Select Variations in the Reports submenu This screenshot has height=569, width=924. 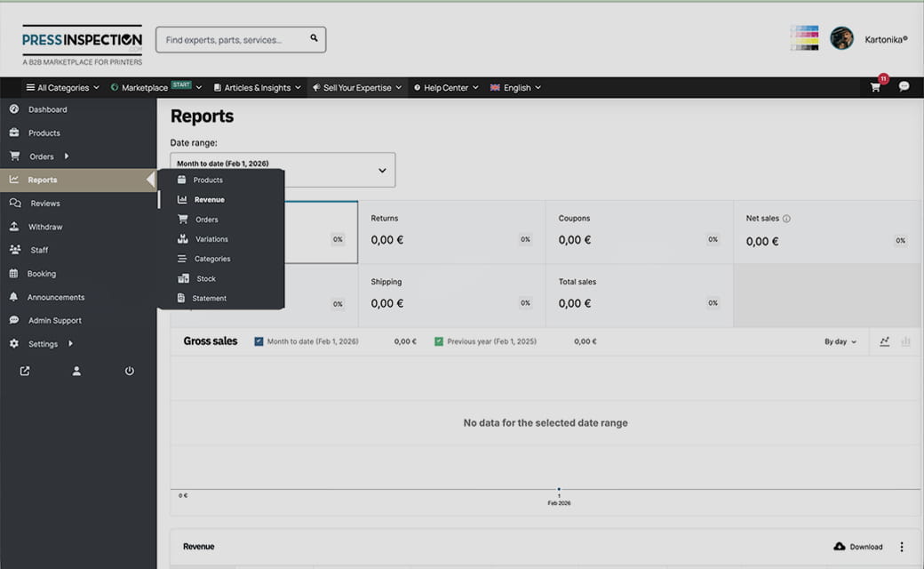[x=211, y=239]
